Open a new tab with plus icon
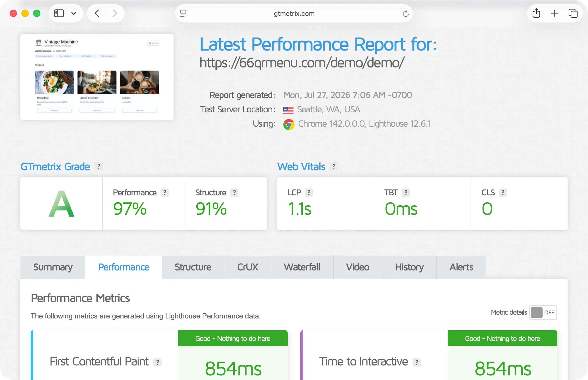 tap(554, 13)
